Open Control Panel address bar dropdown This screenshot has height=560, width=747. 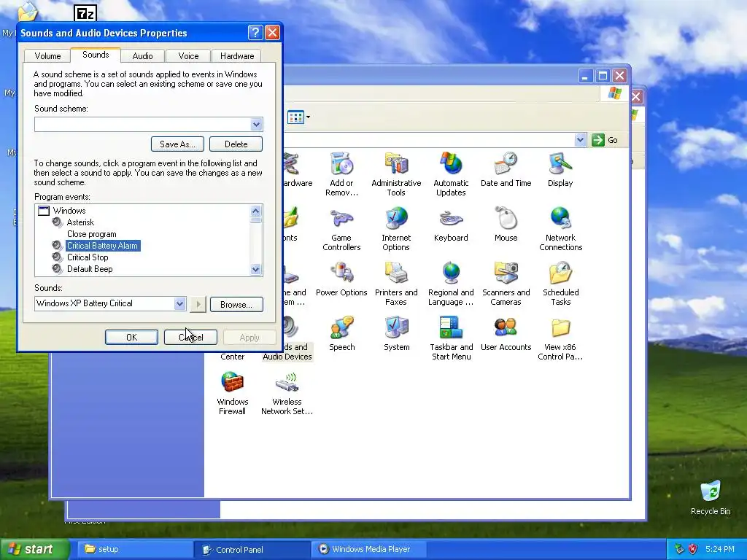coord(580,140)
